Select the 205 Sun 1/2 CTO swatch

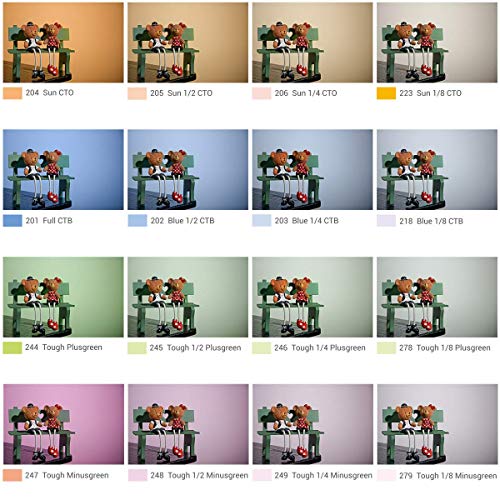pyautogui.click(x=137, y=93)
